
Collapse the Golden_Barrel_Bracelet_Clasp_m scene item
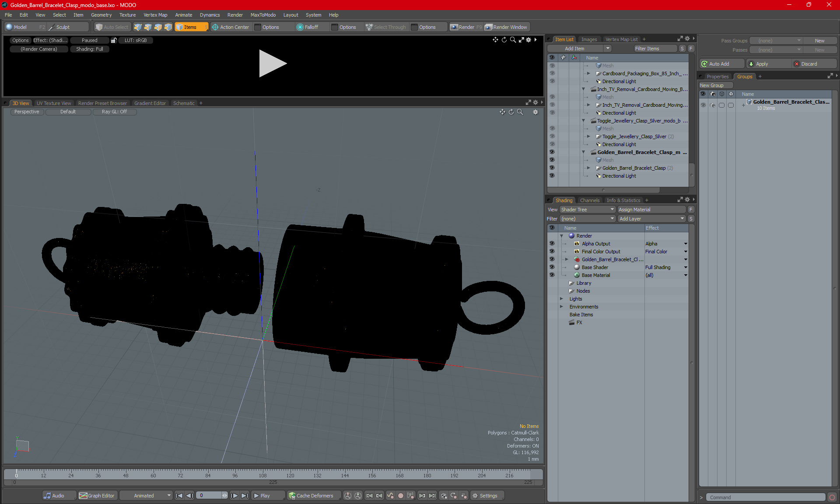tap(583, 152)
